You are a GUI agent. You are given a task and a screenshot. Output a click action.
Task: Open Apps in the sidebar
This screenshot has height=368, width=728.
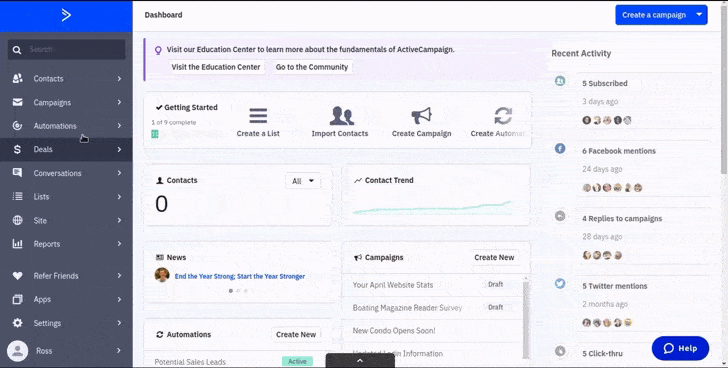click(66, 299)
